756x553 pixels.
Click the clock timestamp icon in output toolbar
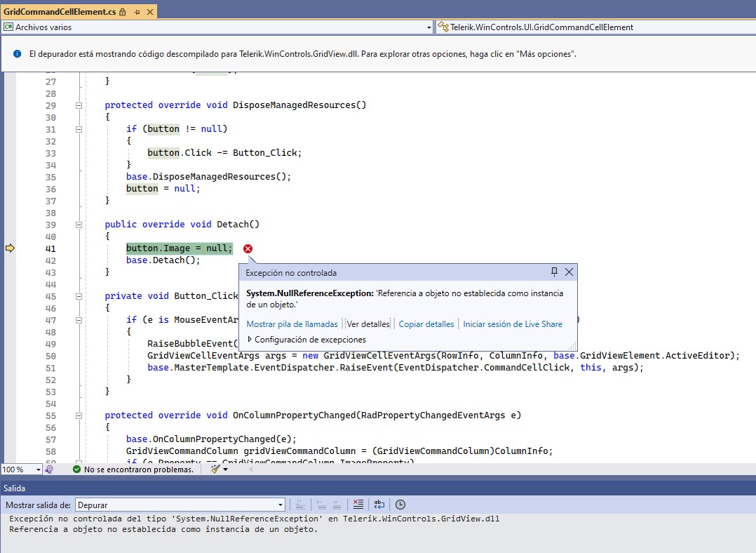pyautogui.click(x=400, y=505)
